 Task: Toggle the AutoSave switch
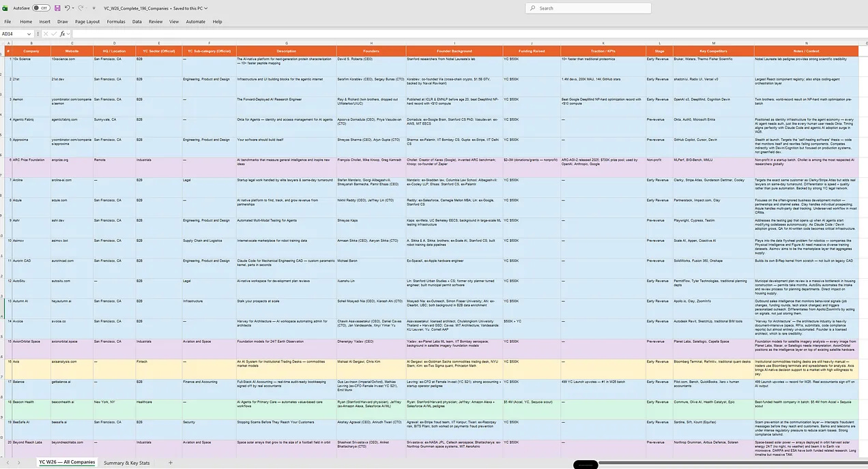click(41, 8)
